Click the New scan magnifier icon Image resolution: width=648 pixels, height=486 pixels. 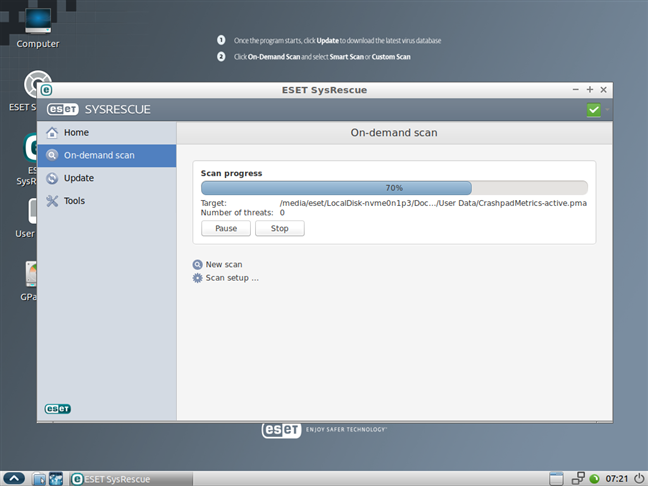click(x=198, y=264)
